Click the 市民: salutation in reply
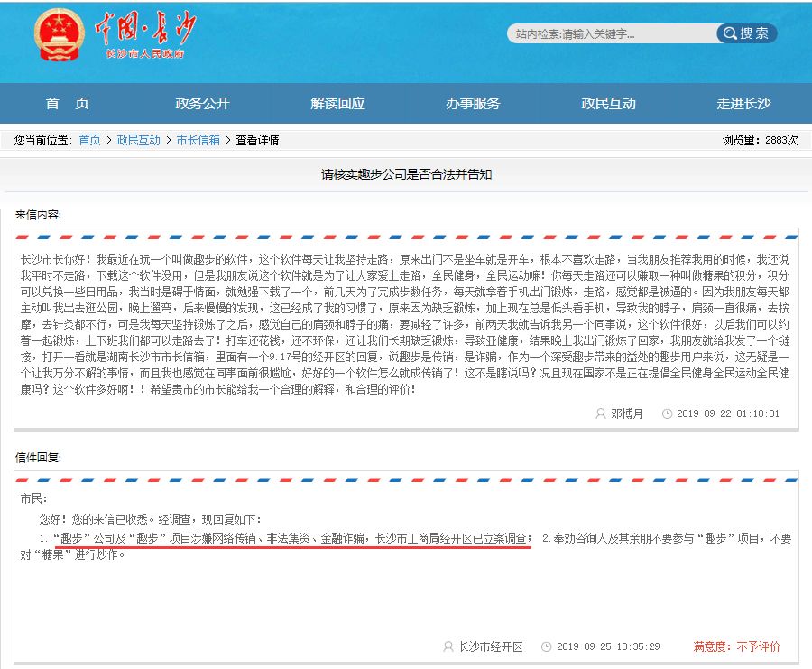The height and width of the screenshot is (669, 812). coord(33,498)
